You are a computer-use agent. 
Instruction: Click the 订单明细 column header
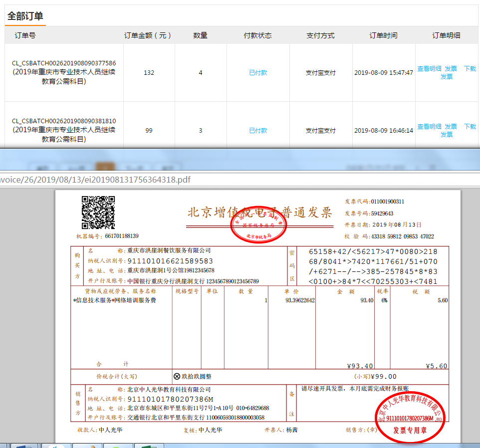(446, 35)
